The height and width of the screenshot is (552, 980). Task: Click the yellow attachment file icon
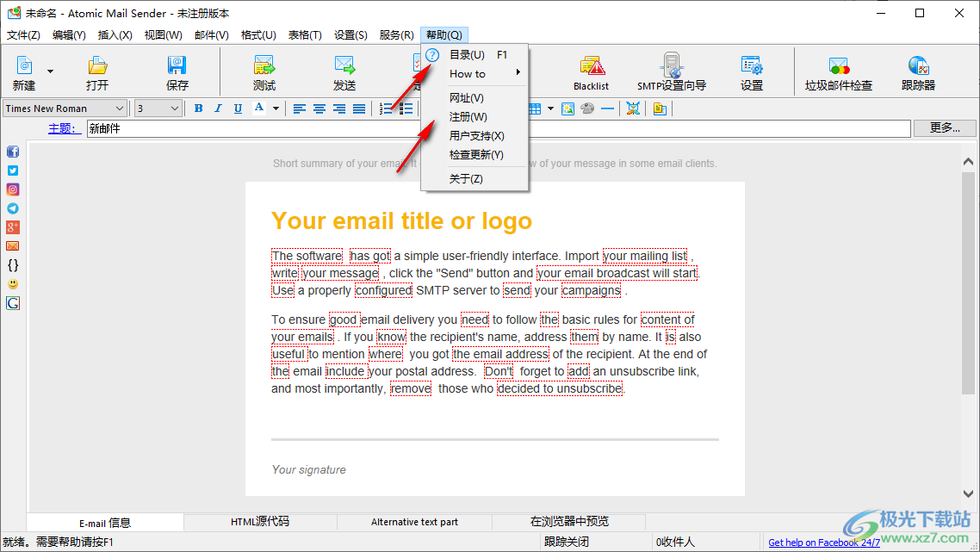coord(660,109)
